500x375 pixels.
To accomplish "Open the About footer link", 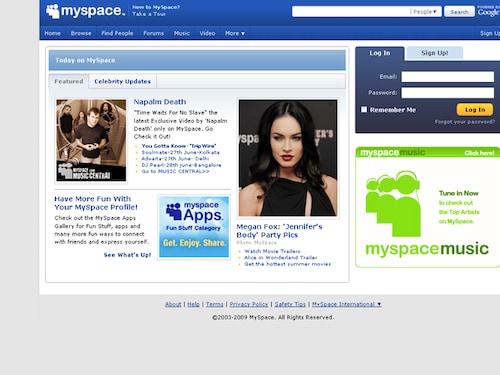I will pyautogui.click(x=173, y=304).
